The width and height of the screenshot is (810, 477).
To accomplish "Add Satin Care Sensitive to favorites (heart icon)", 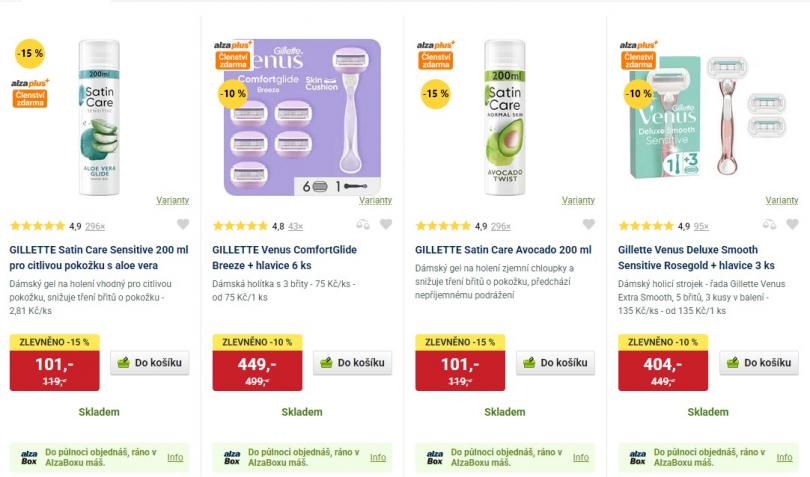I will pyautogui.click(x=182, y=225).
